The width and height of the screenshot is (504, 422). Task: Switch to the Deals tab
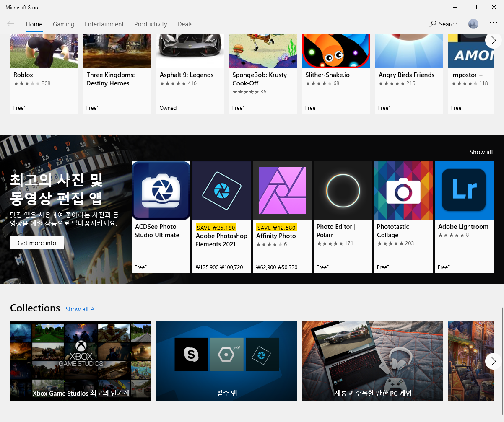pyautogui.click(x=185, y=24)
